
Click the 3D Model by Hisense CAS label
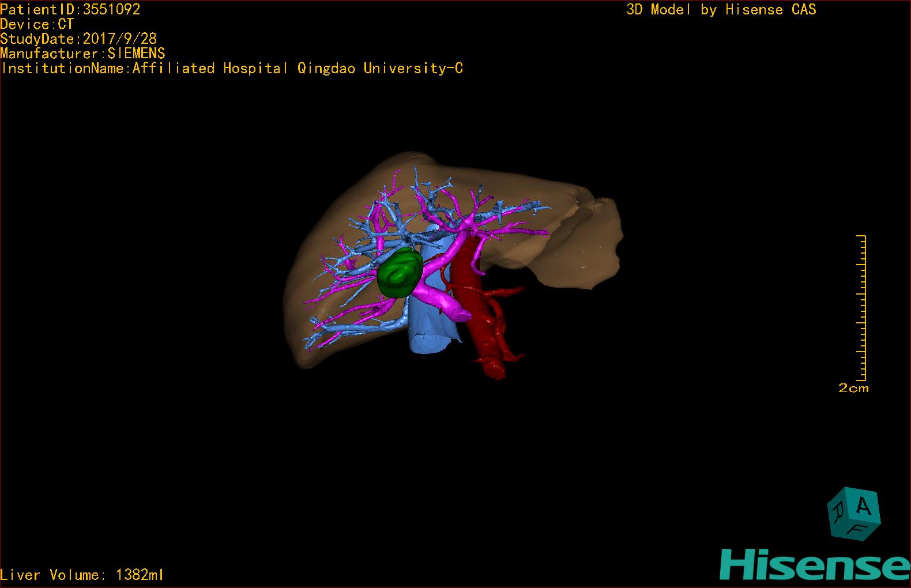coord(721,9)
